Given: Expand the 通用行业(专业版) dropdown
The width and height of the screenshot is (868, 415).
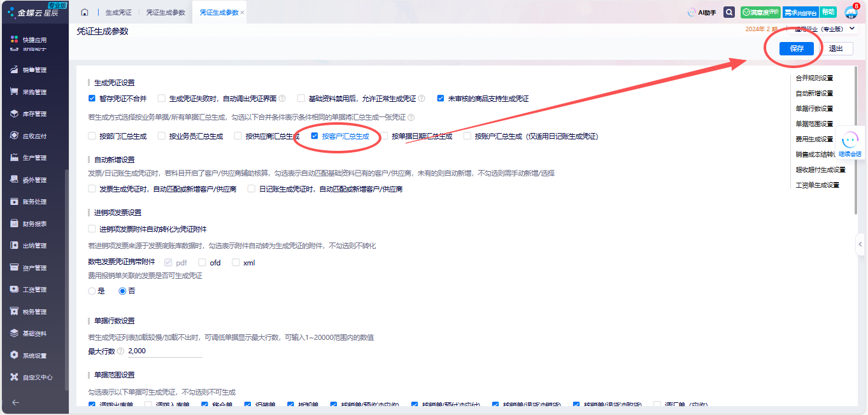Looking at the screenshot, I should click(852, 29).
